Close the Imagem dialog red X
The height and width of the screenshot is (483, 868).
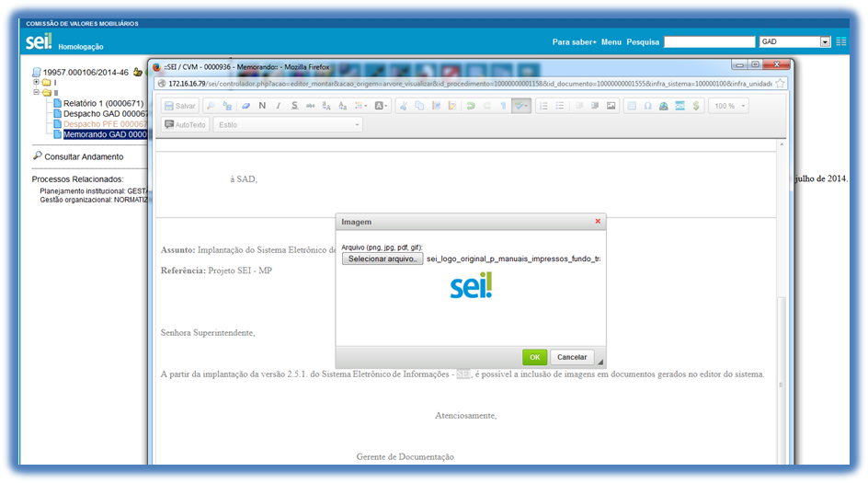pos(598,221)
